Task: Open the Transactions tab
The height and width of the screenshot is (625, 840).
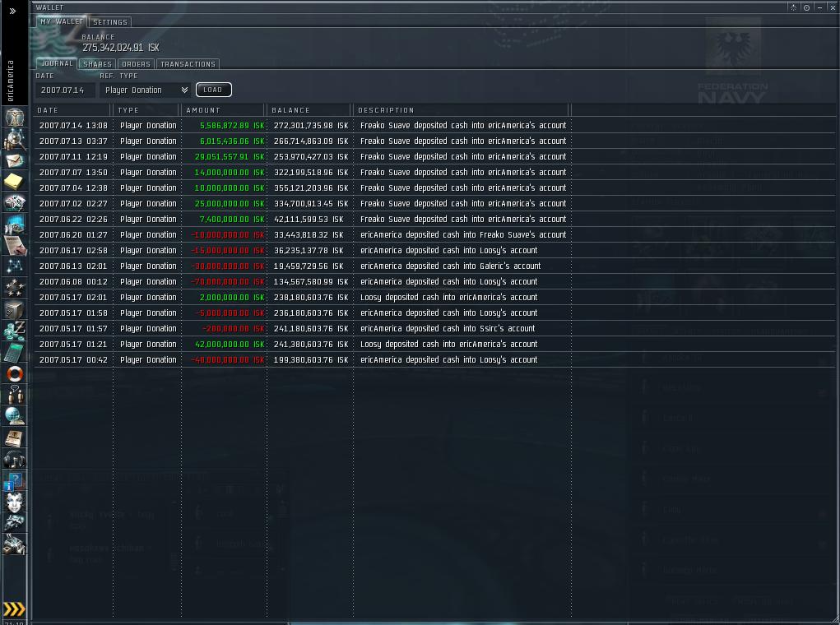Action: point(188,63)
